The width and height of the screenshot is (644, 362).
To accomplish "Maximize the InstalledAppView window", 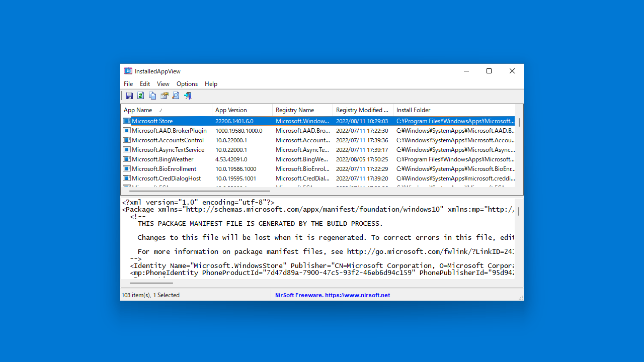I will [x=489, y=71].
